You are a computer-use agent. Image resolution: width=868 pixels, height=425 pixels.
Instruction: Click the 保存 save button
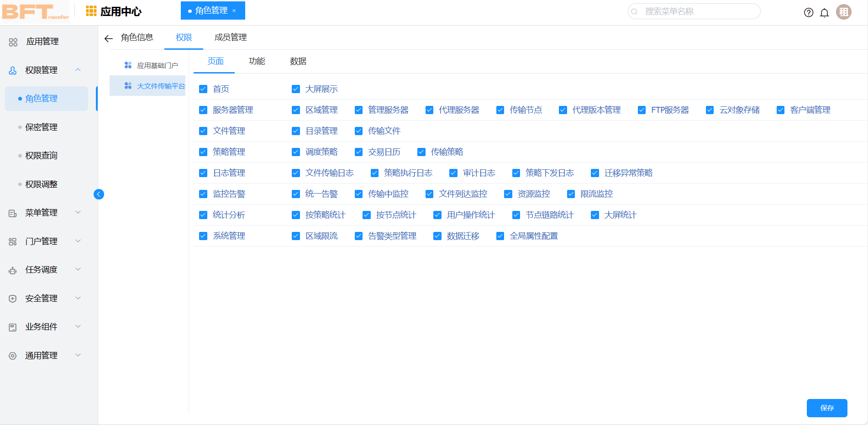click(827, 408)
